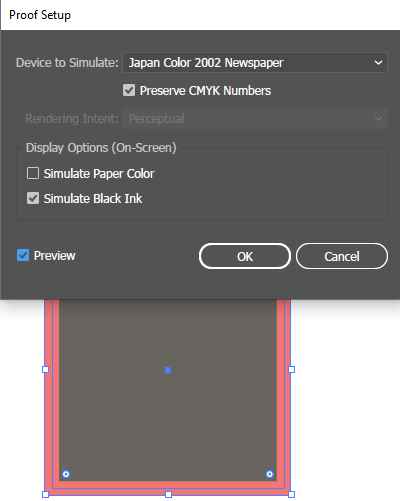The height and width of the screenshot is (501, 400).
Task: Select the bottom-right live corner widget
Action: (x=270, y=474)
